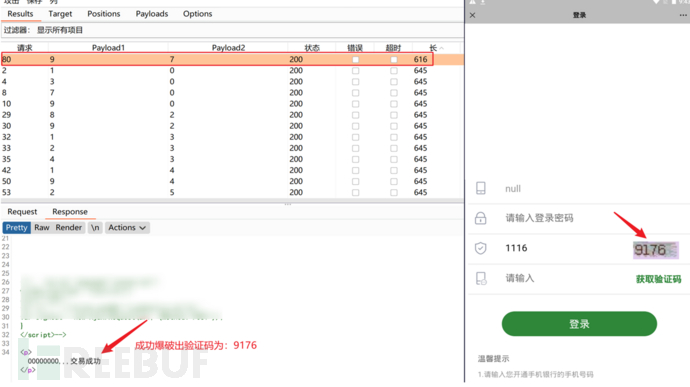Switch to the Payloads tab
This screenshot has height=387, width=690.
152,14
